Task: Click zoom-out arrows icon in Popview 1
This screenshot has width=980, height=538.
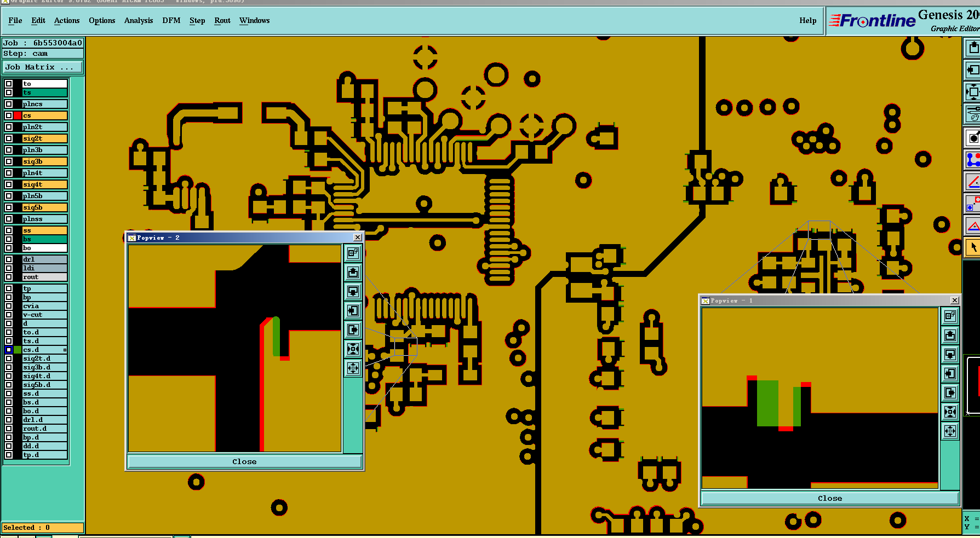Action: (x=950, y=431)
